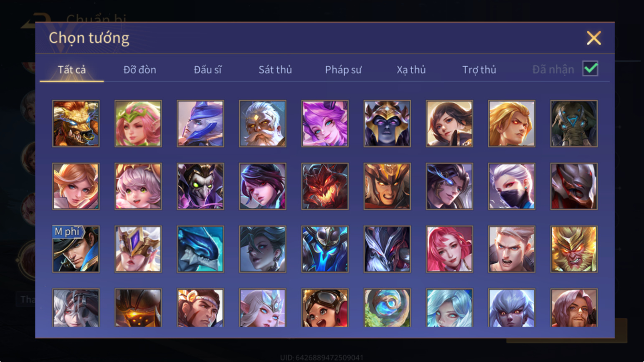Select the red demon-faced hero portrait
Screen dimensions: 644x362
[x=325, y=186]
